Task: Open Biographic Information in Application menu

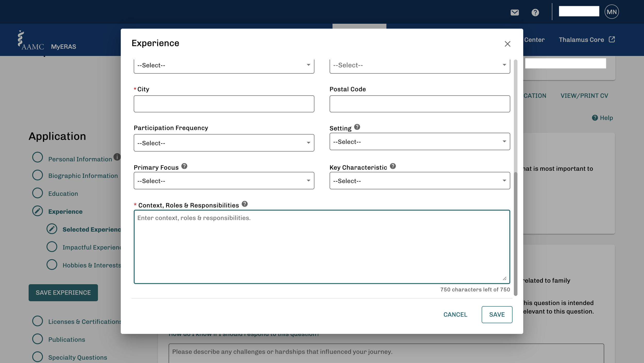Action: pyautogui.click(x=83, y=176)
